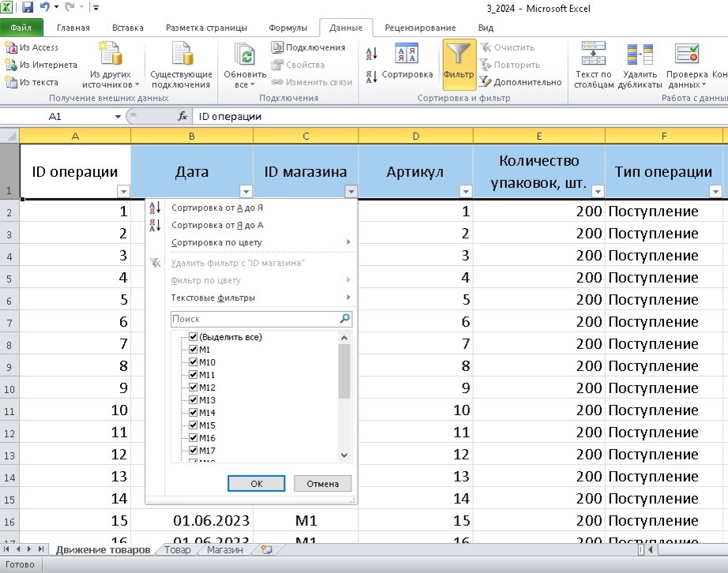Import data from text file

[32, 82]
